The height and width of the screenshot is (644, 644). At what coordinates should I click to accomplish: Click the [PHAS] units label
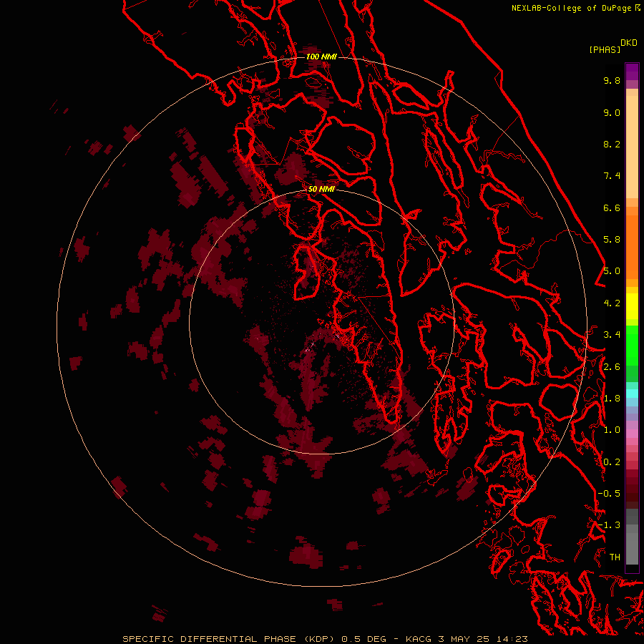605,49
